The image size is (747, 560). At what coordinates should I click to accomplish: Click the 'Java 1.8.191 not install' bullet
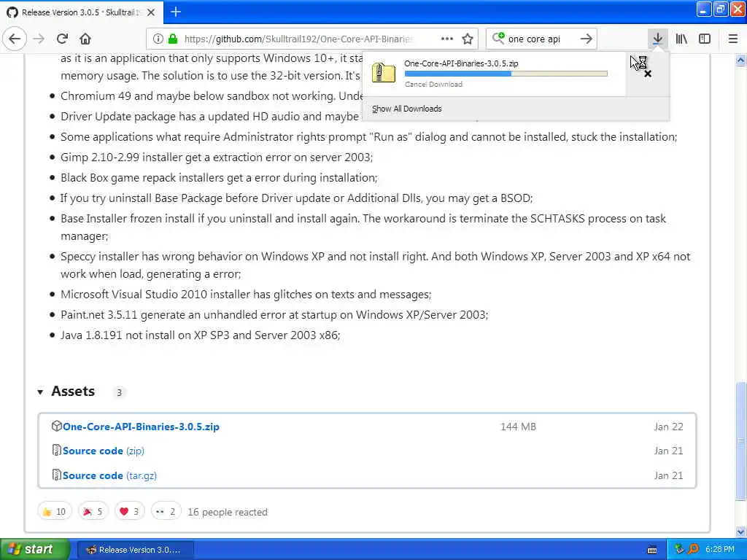pos(201,335)
